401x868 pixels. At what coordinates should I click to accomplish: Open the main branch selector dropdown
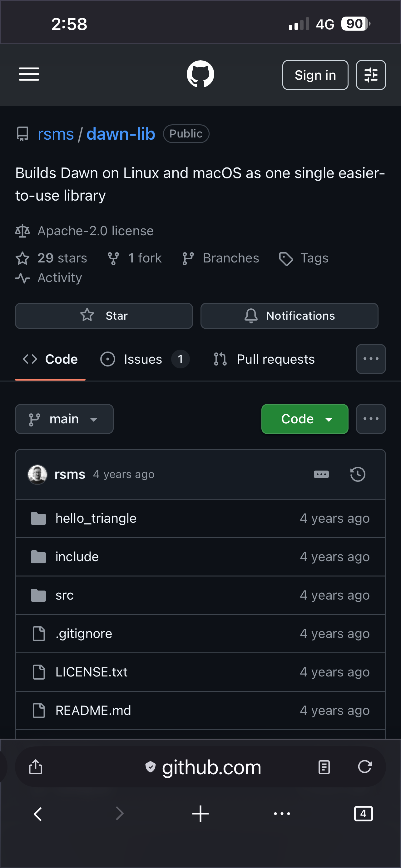64,419
